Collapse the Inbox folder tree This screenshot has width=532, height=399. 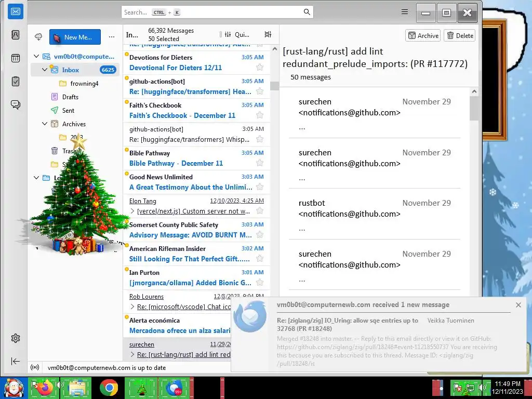click(x=45, y=70)
